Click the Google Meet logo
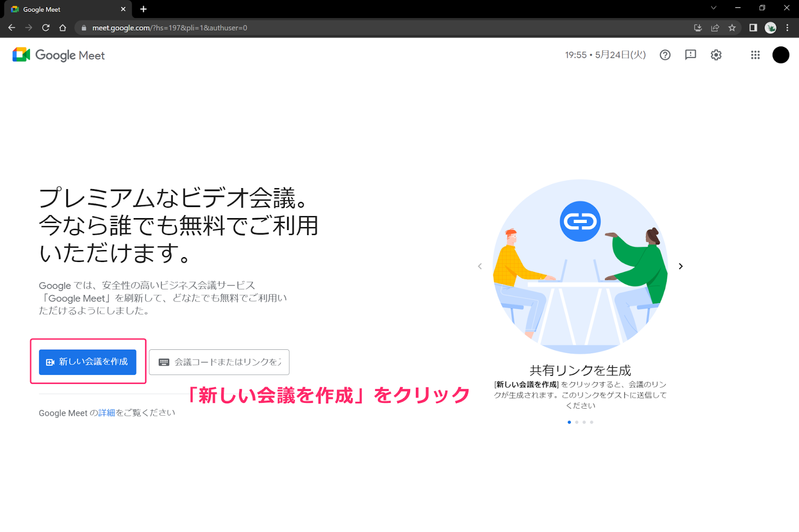The image size is (799, 532). pos(58,55)
